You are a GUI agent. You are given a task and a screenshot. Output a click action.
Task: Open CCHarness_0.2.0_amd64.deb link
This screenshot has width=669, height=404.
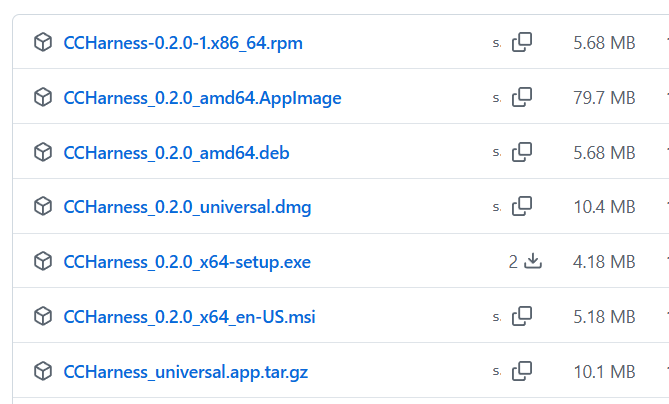(176, 153)
